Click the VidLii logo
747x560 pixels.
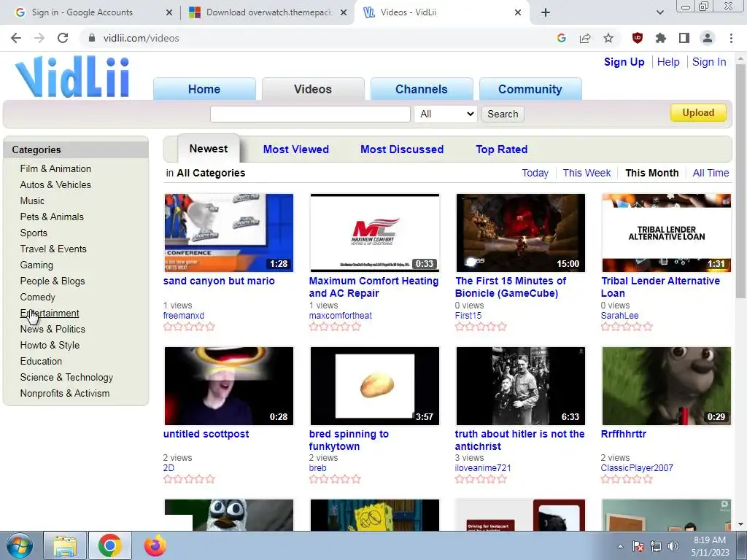coord(72,77)
